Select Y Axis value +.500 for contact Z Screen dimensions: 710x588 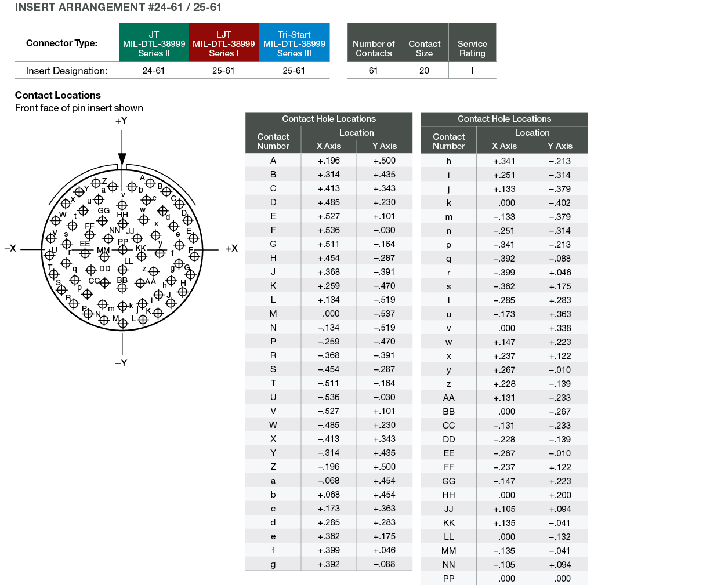[x=384, y=467]
